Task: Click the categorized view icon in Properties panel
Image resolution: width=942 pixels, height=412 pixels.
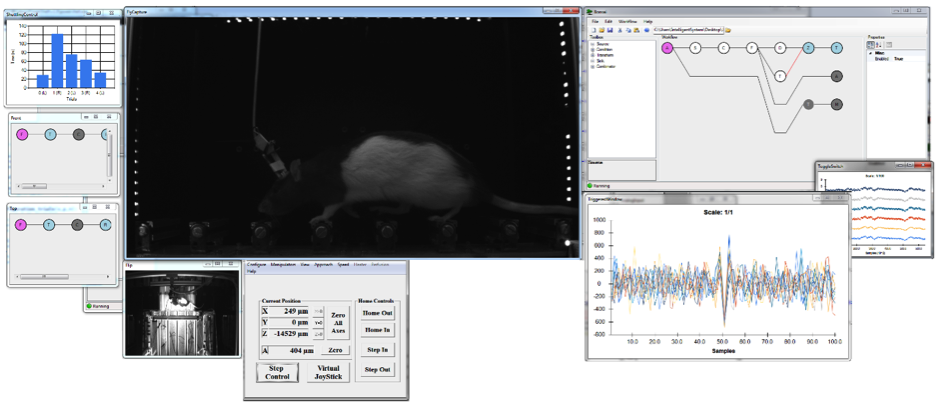Action: tap(870, 46)
